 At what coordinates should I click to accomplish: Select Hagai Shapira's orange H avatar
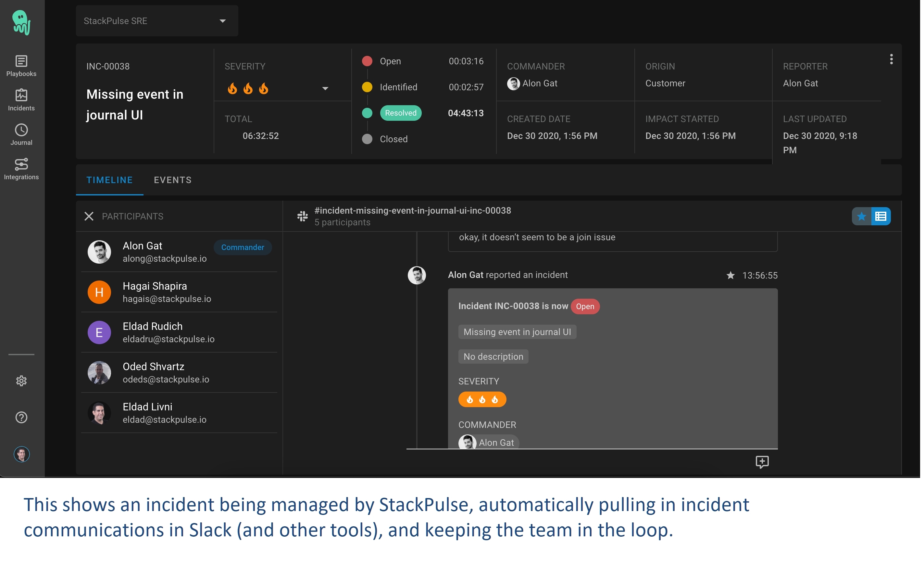click(99, 292)
